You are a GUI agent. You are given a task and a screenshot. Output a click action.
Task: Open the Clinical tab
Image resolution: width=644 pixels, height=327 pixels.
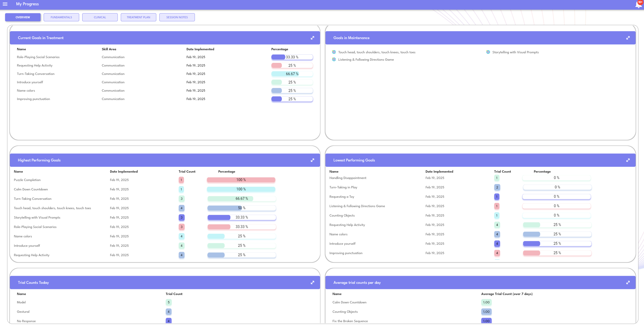coord(100,17)
